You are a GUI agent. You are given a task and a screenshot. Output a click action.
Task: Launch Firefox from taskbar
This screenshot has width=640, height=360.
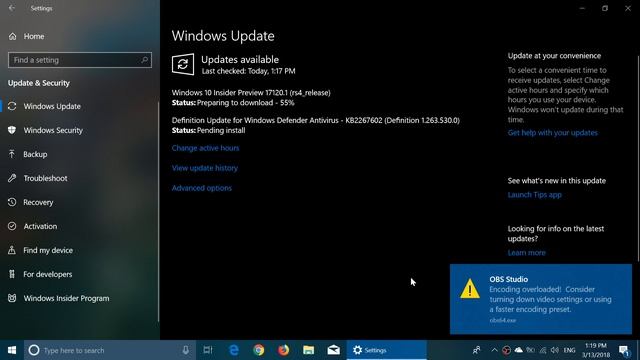(x=284, y=350)
